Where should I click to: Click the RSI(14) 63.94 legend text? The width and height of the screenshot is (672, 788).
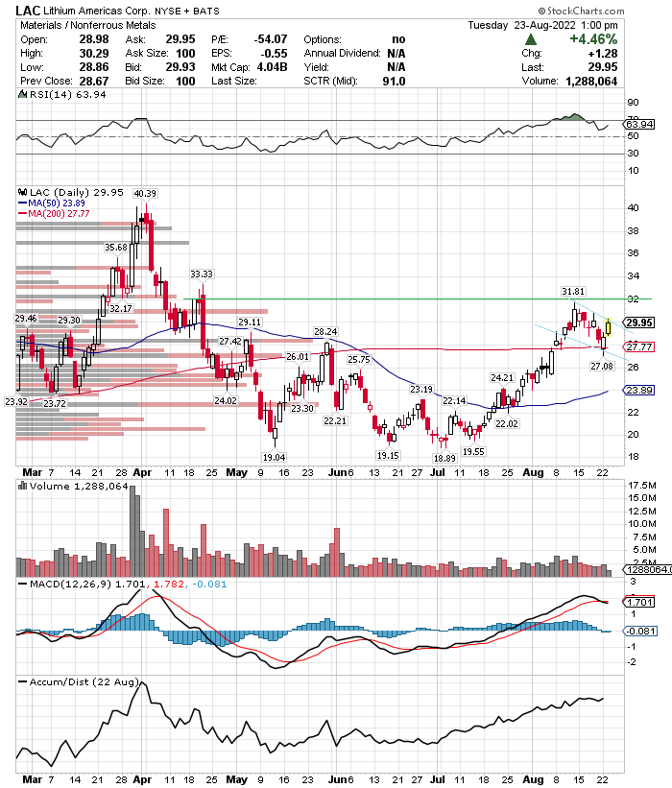pos(68,94)
